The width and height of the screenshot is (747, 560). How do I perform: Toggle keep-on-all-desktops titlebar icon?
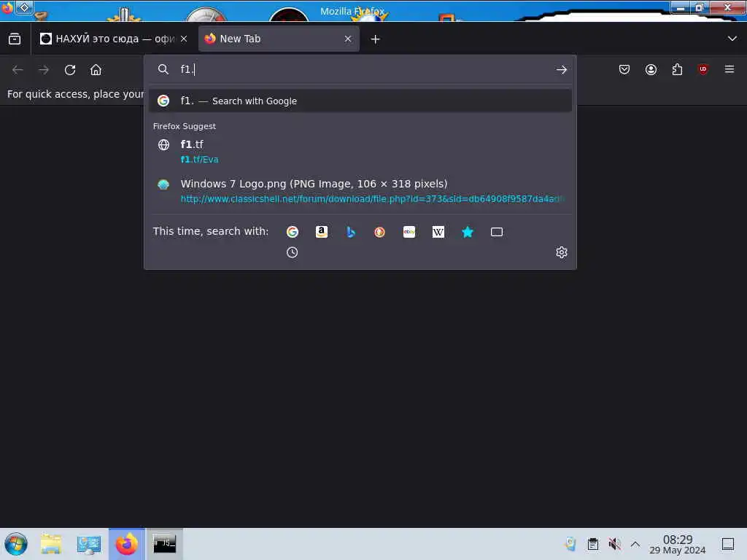click(24, 7)
